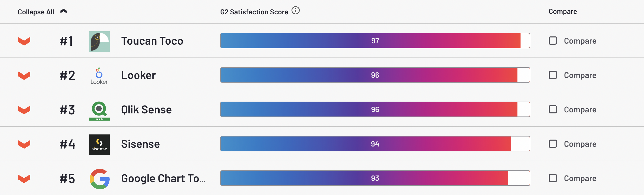Click the Qlik Sense logo icon
The image size is (644, 195).
[x=99, y=111]
